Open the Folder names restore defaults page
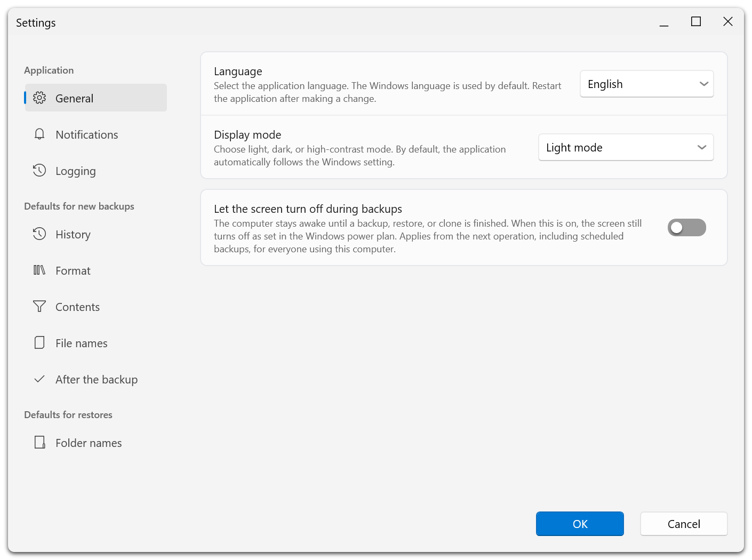Screen dimensions: 752x560 [x=96, y=443]
